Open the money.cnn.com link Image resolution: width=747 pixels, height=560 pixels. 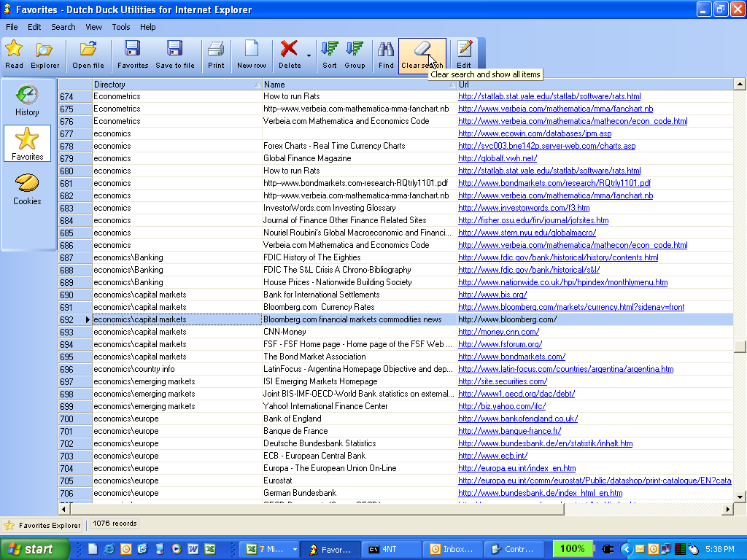point(498,332)
